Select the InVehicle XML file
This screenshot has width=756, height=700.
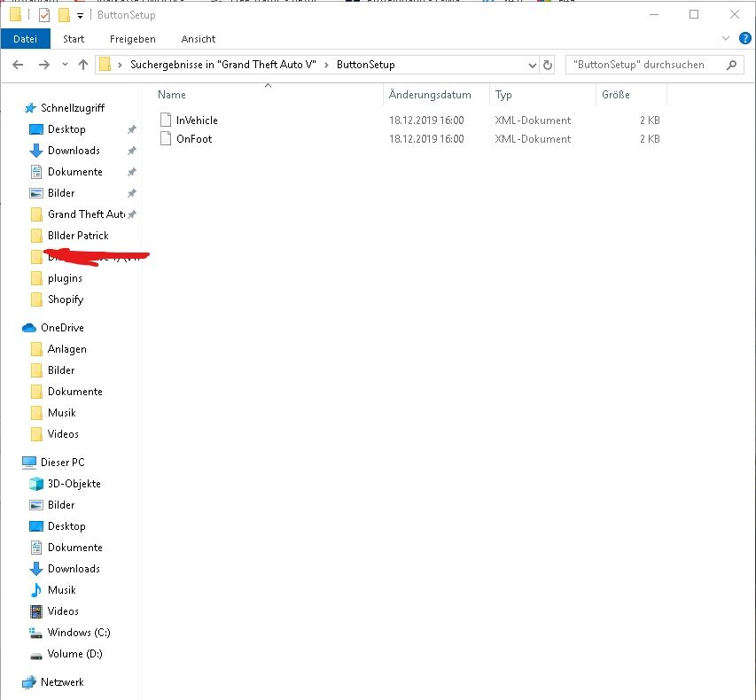coord(197,120)
